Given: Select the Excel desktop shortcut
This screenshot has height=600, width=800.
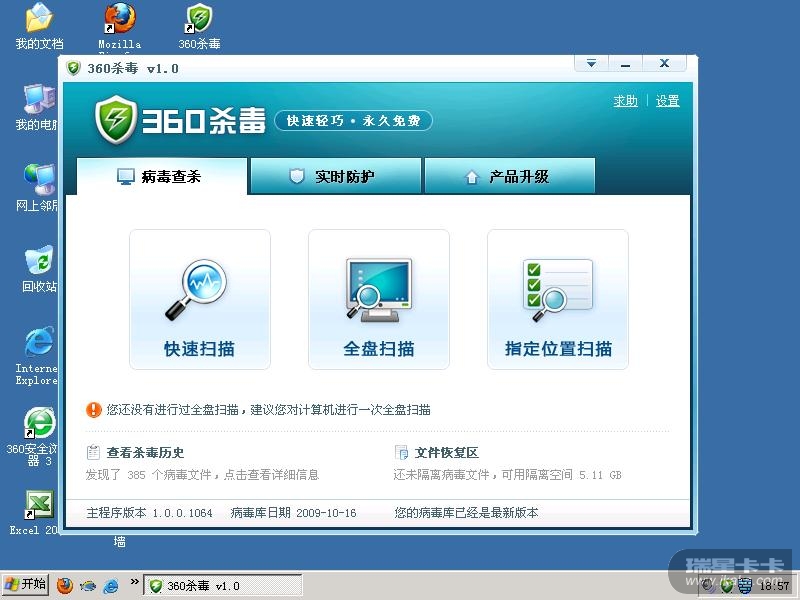Looking at the screenshot, I should click(34, 513).
